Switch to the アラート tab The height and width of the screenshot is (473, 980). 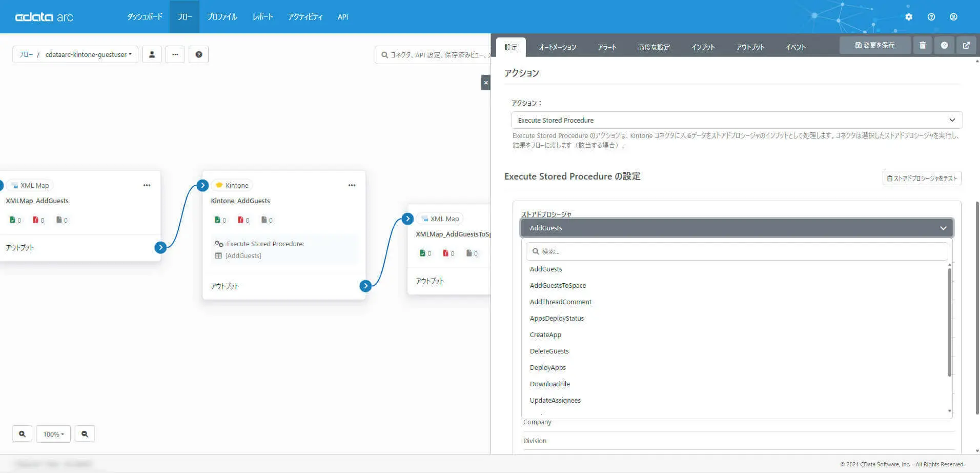(607, 47)
